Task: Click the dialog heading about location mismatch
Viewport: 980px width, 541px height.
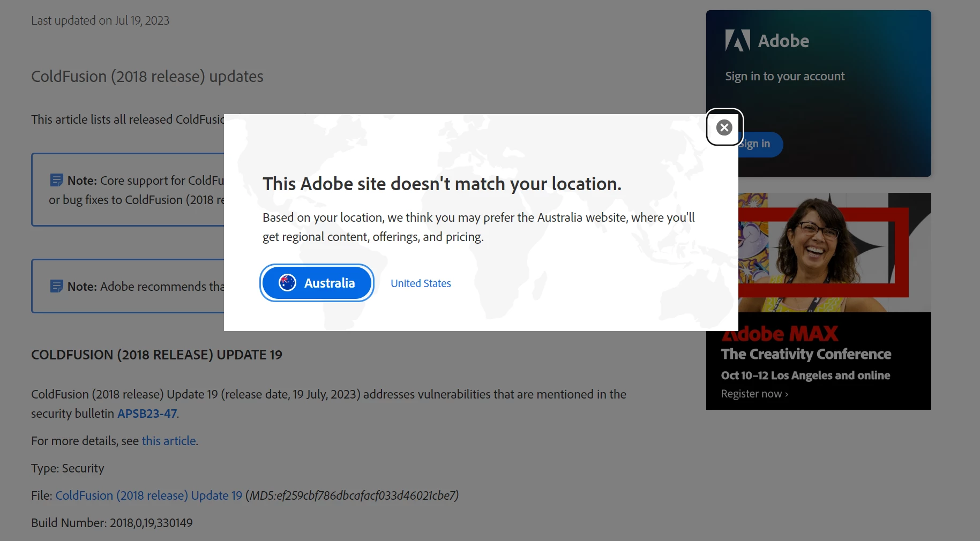Action: pyautogui.click(x=442, y=184)
